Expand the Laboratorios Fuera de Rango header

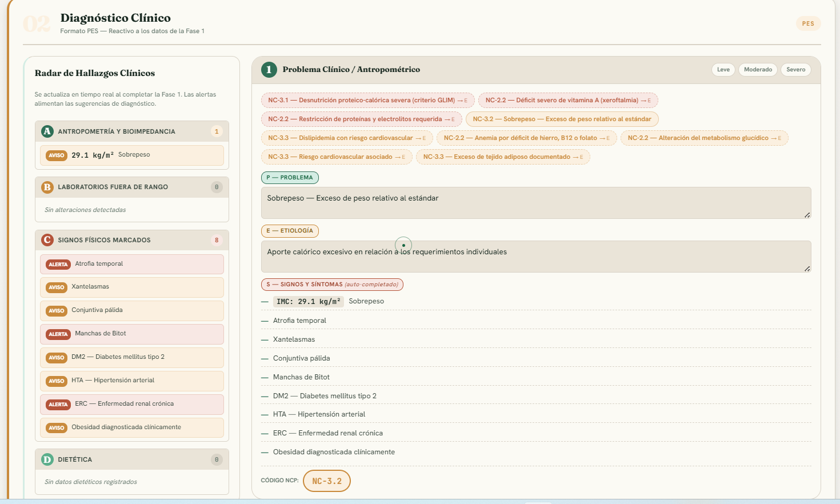point(132,187)
